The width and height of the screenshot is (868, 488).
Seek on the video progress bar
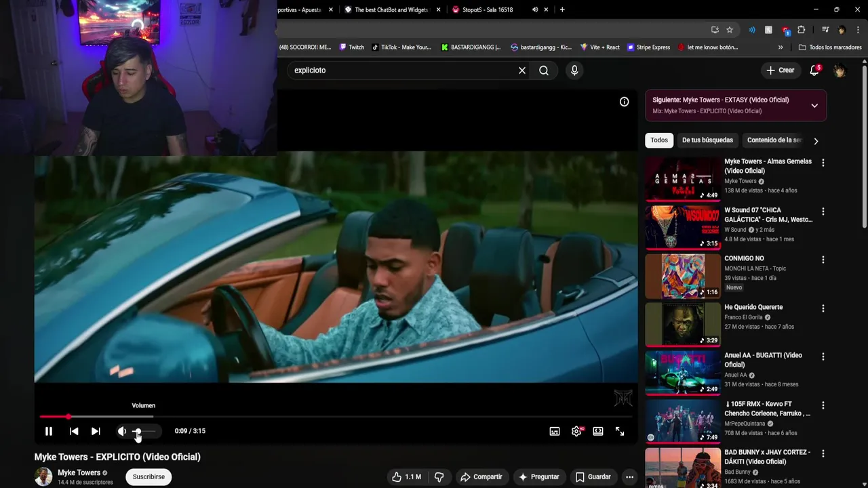point(336,417)
